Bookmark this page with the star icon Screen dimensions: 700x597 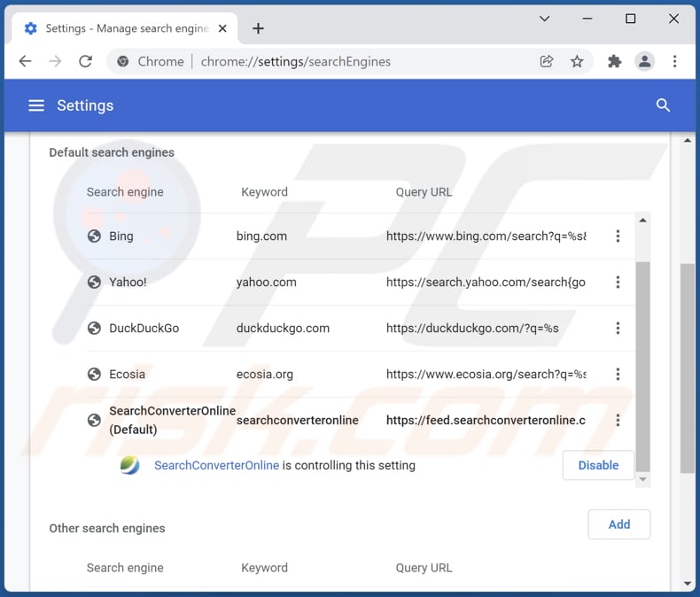(577, 61)
